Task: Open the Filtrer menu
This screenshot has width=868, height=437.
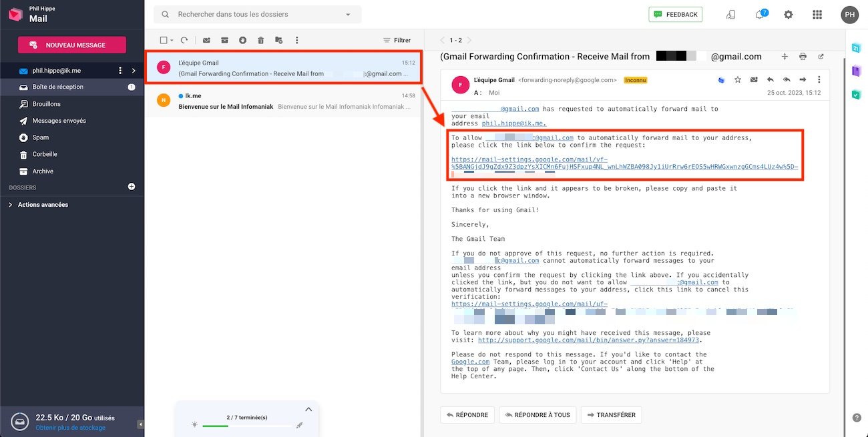Action: 397,40
